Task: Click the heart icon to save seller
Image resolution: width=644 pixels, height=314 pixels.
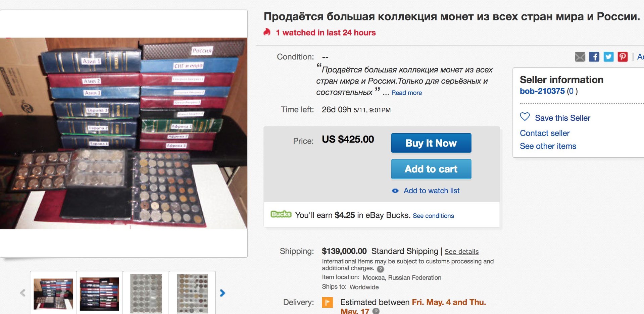Action: 525,117
